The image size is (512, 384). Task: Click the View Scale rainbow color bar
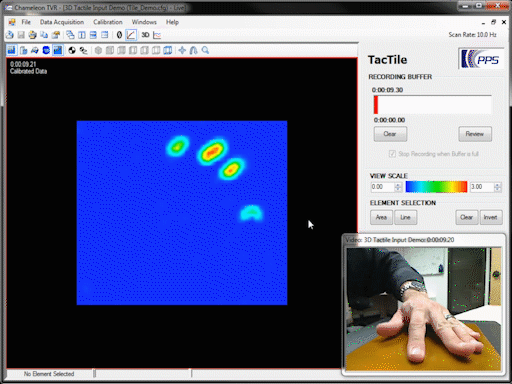coord(436,187)
